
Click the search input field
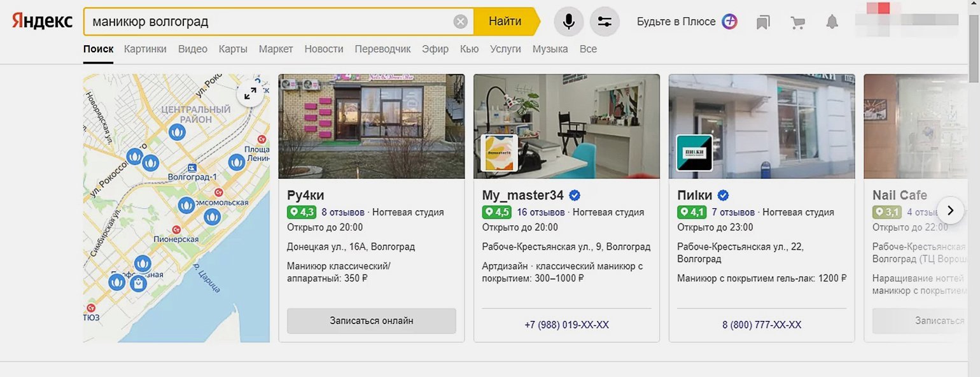[267, 22]
